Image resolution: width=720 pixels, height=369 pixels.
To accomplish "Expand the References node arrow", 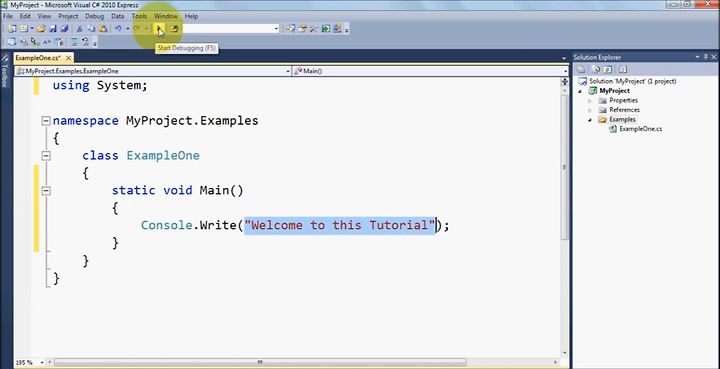I will click(x=591, y=110).
